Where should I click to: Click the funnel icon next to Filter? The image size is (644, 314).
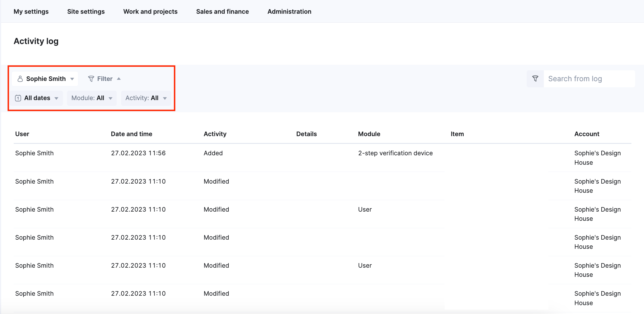click(x=91, y=79)
